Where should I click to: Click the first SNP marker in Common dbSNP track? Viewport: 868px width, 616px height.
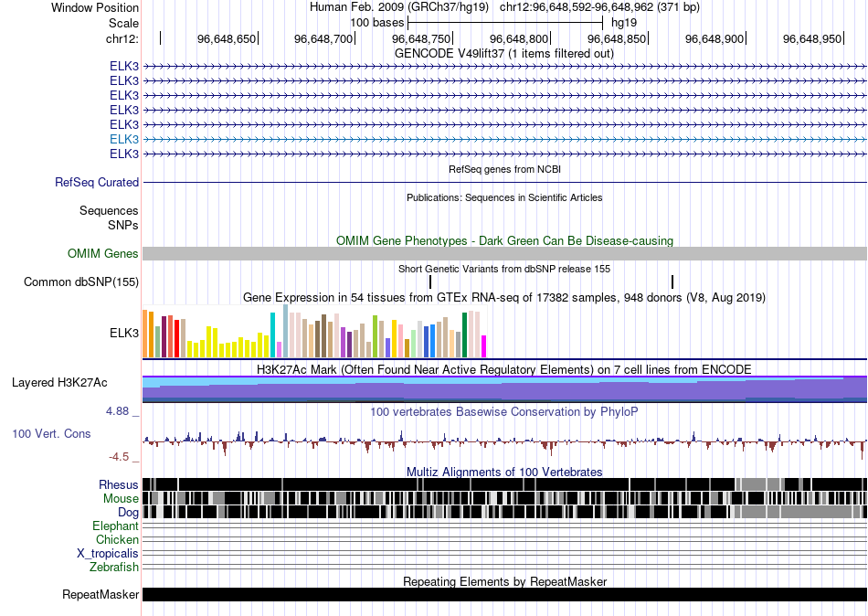pyautogui.click(x=430, y=282)
